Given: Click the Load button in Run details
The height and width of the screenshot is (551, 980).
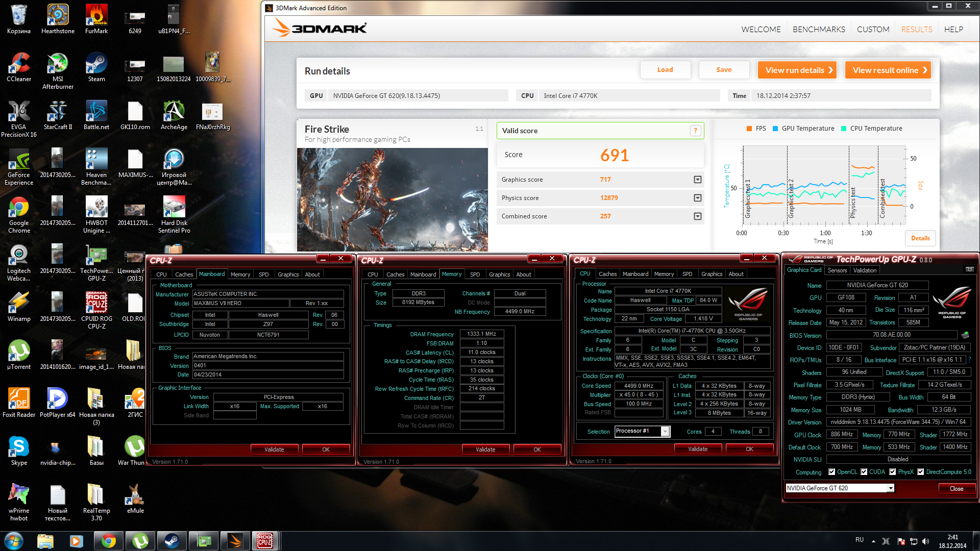Looking at the screenshot, I should pyautogui.click(x=665, y=70).
